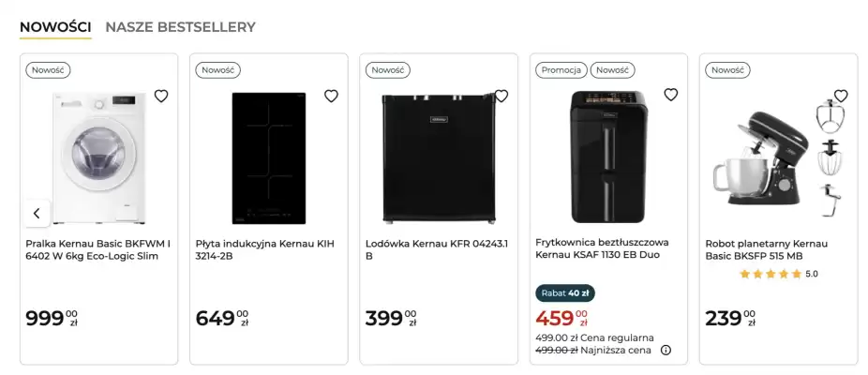Click the black fridge product image
The width and height of the screenshot is (868, 375).
coord(438,157)
